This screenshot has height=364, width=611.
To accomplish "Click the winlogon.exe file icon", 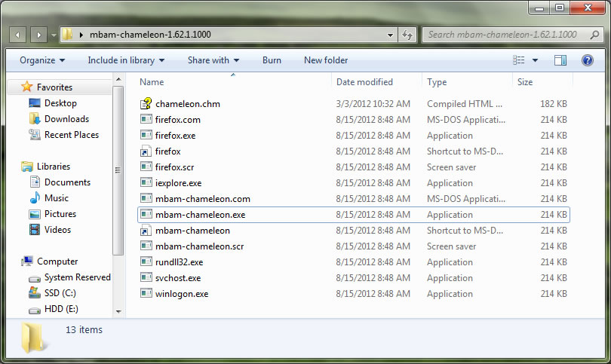I will click(x=146, y=293).
